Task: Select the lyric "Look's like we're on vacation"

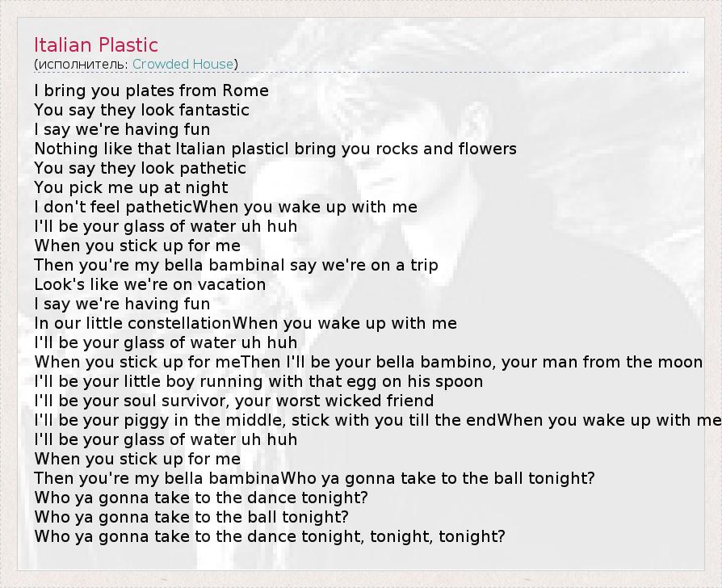Action: pyautogui.click(x=149, y=284)
